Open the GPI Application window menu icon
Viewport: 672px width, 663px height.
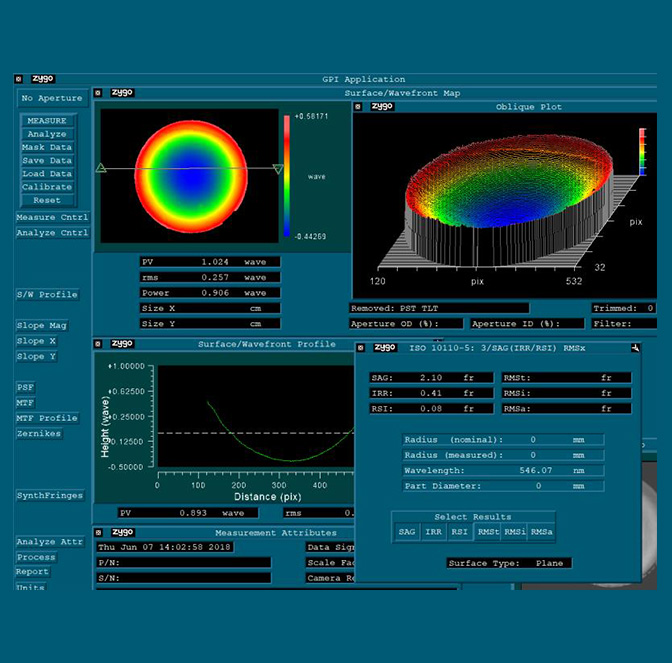point(19,79)
